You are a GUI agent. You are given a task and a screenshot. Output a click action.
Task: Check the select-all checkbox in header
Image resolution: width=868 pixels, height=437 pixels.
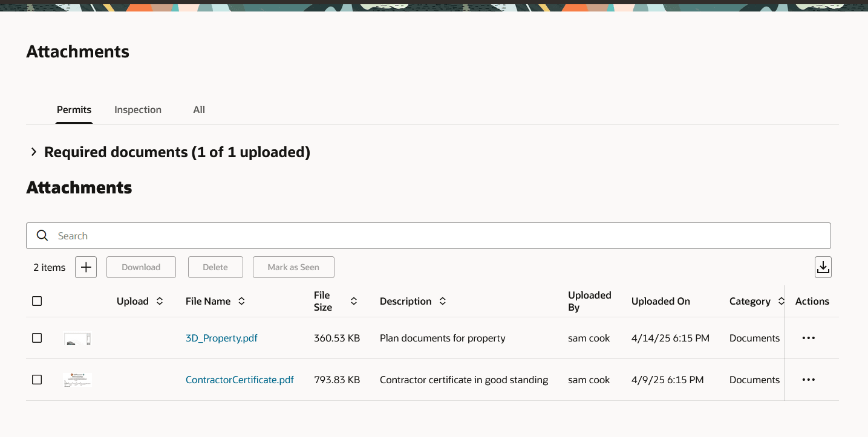[36, 300]
